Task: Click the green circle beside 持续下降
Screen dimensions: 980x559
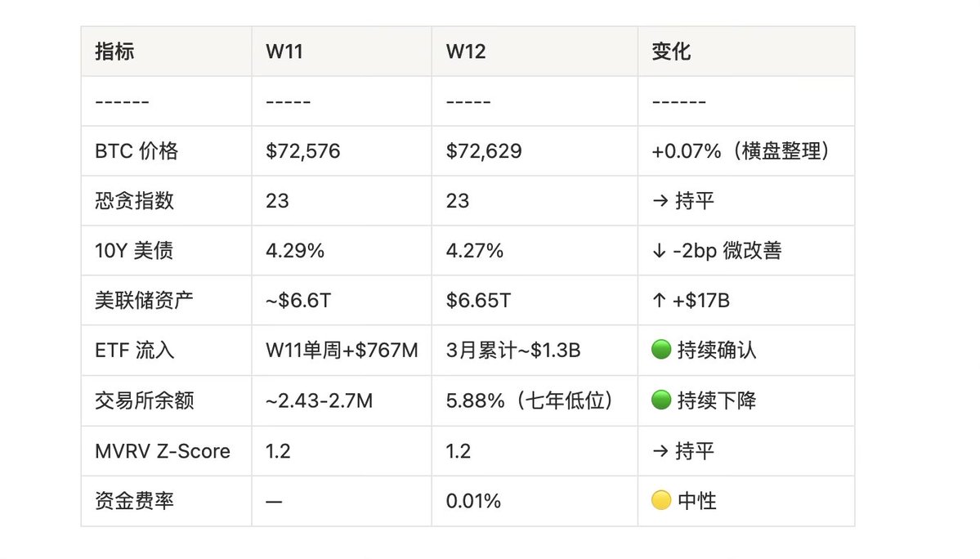Action: [660, 400]
